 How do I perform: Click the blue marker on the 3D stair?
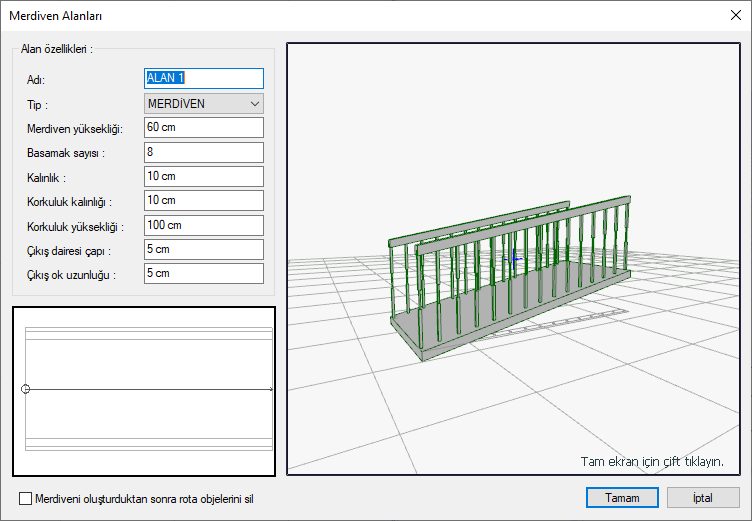(518, 258)
